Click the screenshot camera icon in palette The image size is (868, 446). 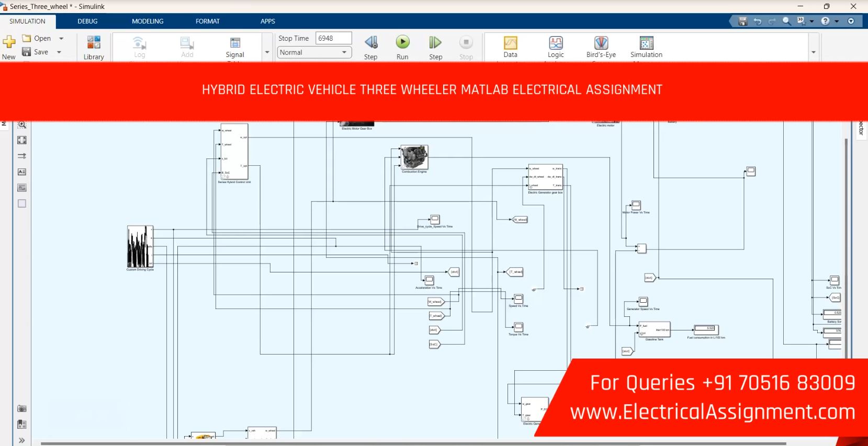22,408
